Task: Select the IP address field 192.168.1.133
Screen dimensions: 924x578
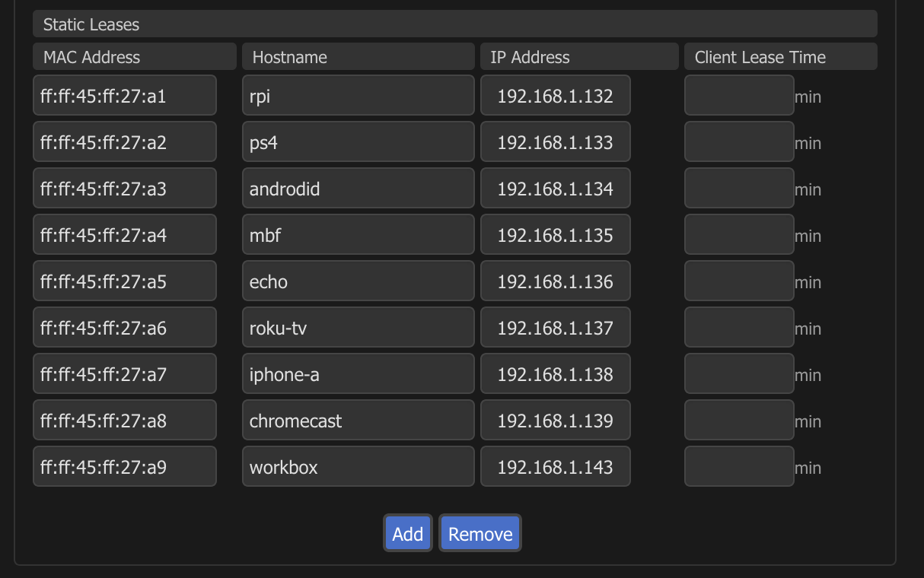Action: point(555,142)
